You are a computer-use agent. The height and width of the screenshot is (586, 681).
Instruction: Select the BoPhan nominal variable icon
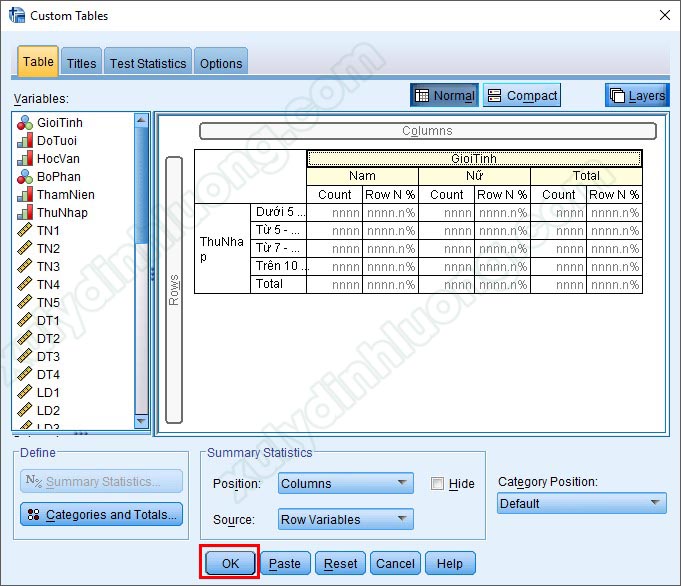pos(25,176)
